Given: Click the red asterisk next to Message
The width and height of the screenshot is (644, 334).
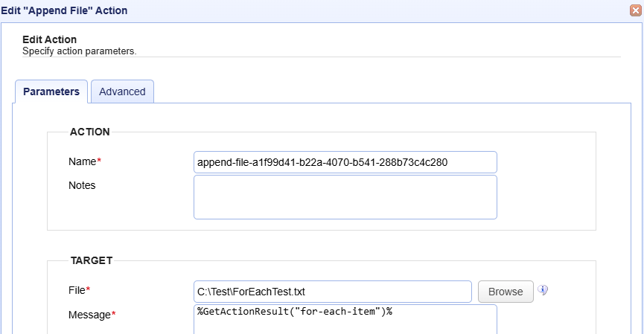Looking at the screenshot, I should point(114,314).
